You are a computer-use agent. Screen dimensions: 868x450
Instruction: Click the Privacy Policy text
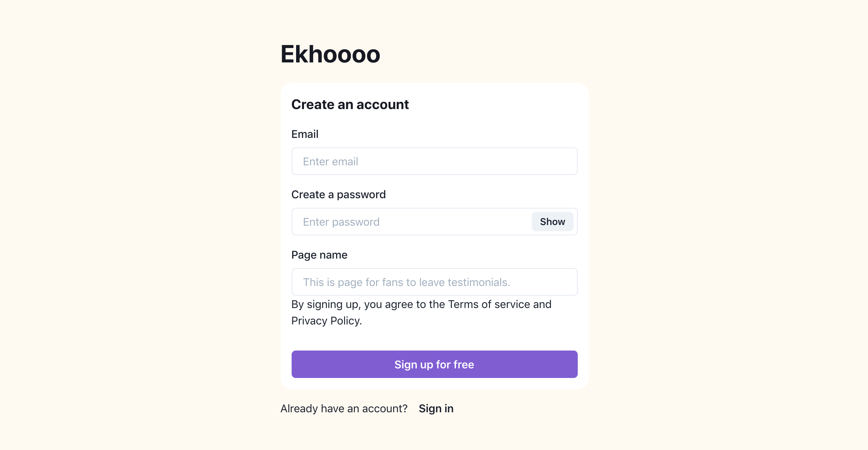[x=326, y=321]
